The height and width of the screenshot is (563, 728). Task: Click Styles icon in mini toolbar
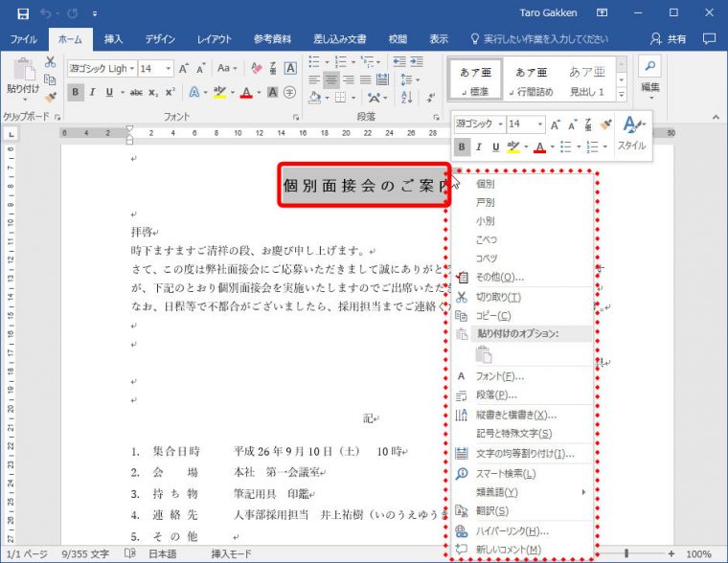tap(632, 134)
